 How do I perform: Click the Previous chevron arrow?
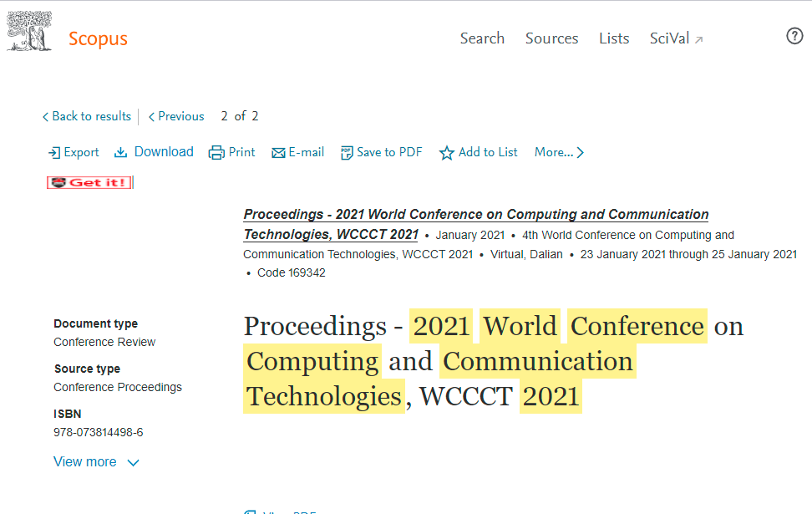pyautogui.click(x=151, y=117)
